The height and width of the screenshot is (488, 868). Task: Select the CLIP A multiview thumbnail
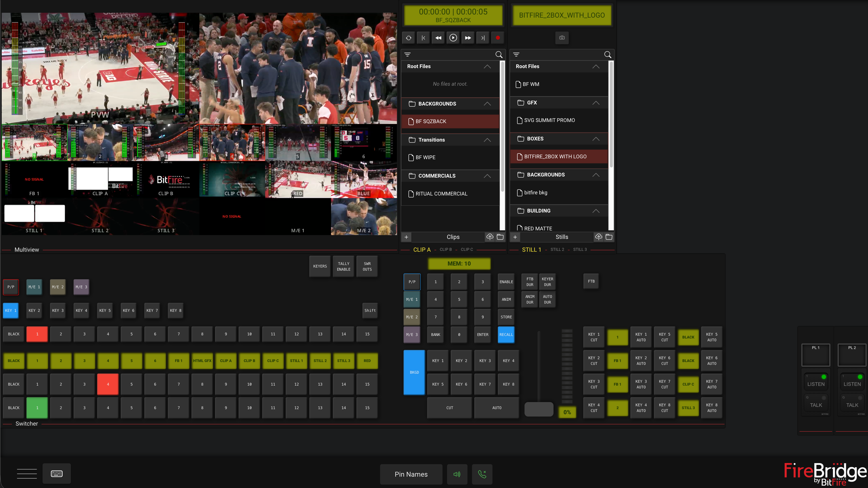point(100,180)
